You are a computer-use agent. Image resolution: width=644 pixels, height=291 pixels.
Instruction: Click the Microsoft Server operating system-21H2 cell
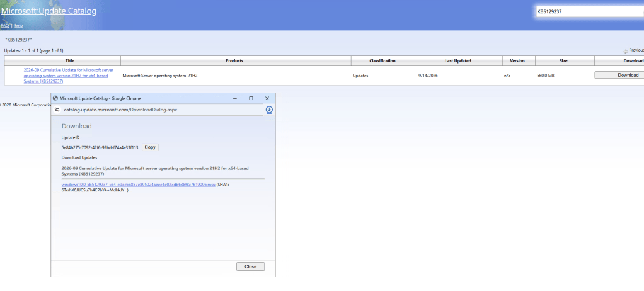[x=160, y=76]
